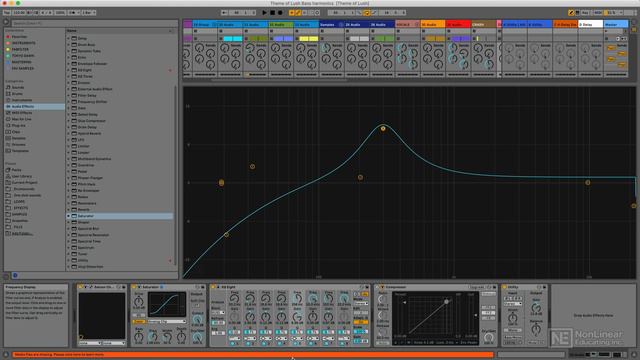Image resolution: width=640 pixels, height=360 pixels.
Task: Select the Samples track header
Action: pyautogui.click(x=331, y=24)
